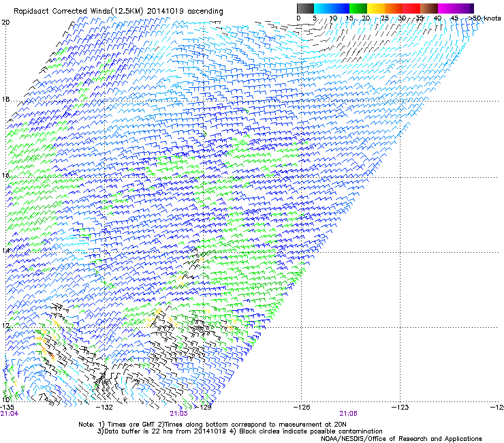The image size is (504, 443).
Task: Click the '>50 knots' legend label
Action: pyautogui.click(x=485, y=18)
